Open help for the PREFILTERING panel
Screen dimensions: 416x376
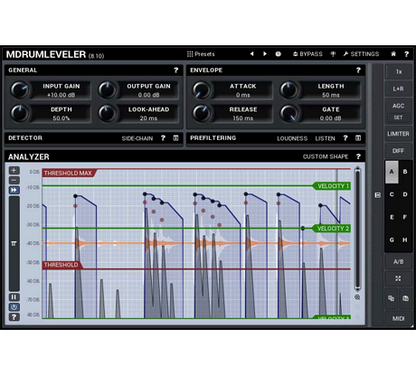point(345,138)
